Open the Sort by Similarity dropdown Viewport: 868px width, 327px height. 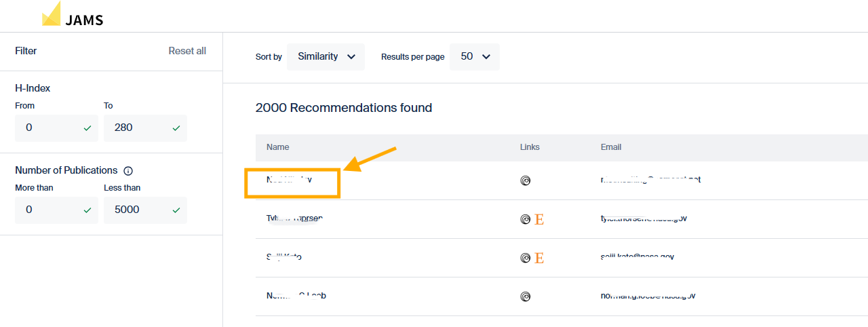pos(325,57)
